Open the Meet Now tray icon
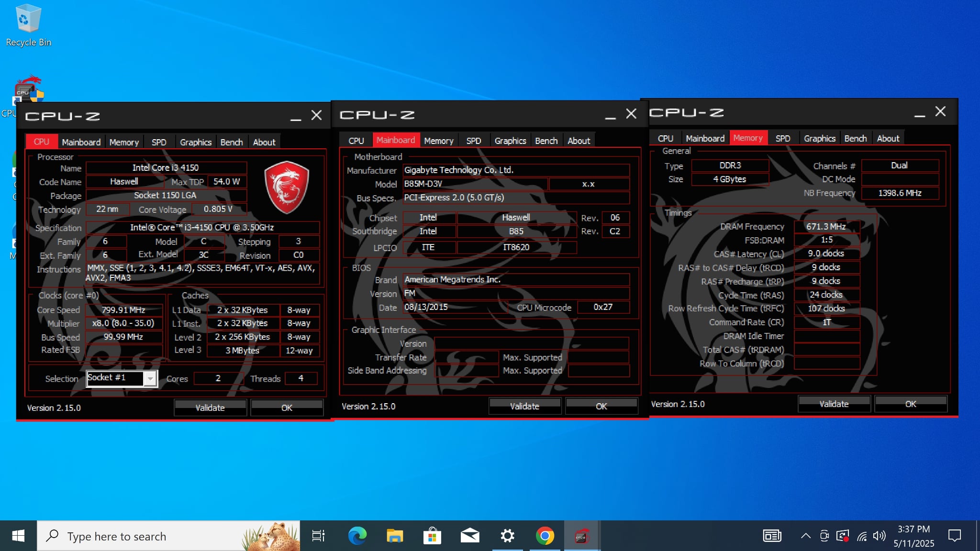 coord(824,536)
